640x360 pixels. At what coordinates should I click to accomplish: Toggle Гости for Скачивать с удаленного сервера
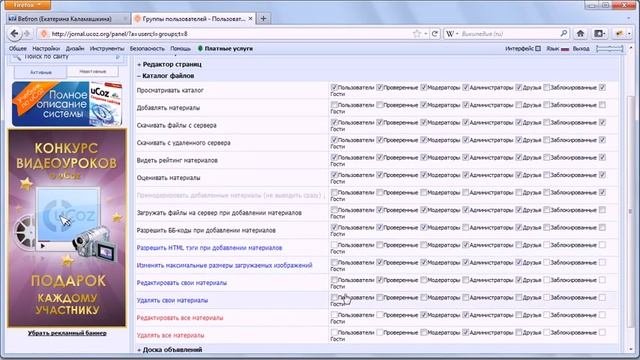pos(602,140)
